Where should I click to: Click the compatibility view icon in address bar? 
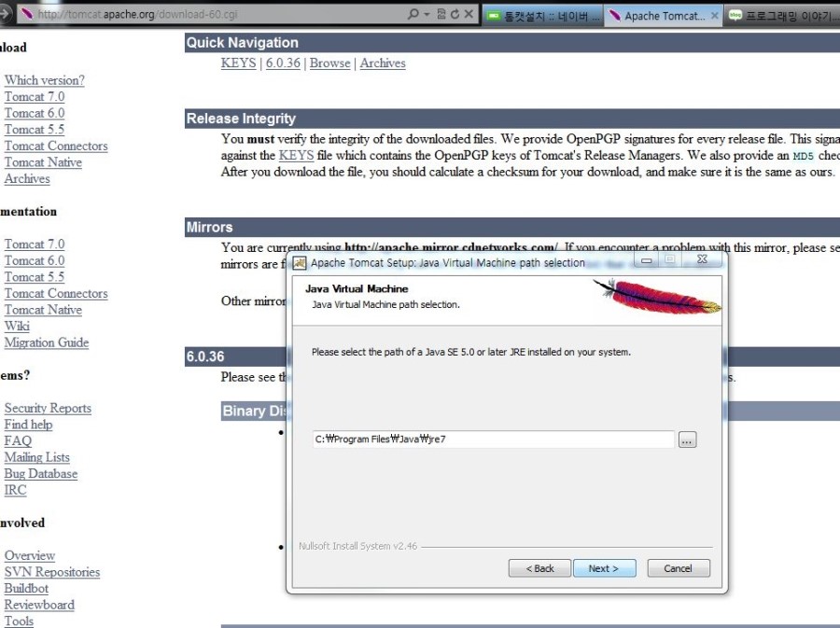441,14
